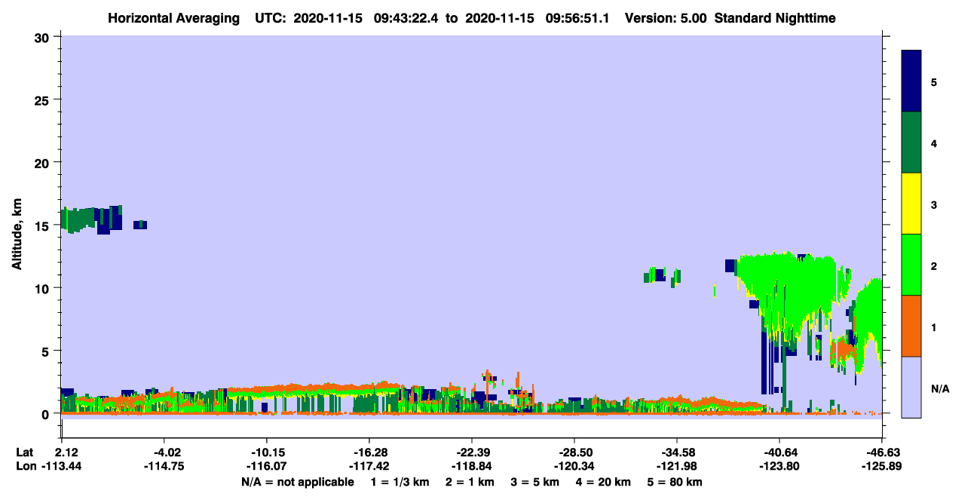Screen dimensions: 980x503
Task: Click 'N/A = not applicable' legend text
Action: tap(297, 482)
